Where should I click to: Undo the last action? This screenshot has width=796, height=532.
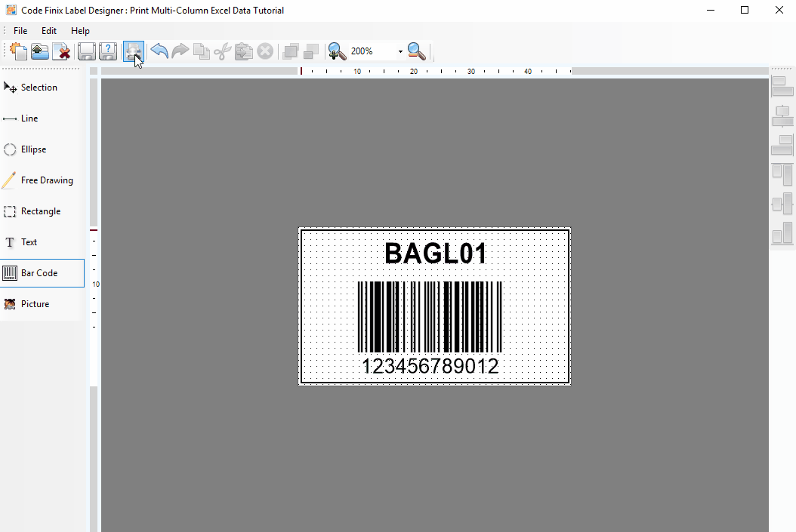[x=159, y=51]
